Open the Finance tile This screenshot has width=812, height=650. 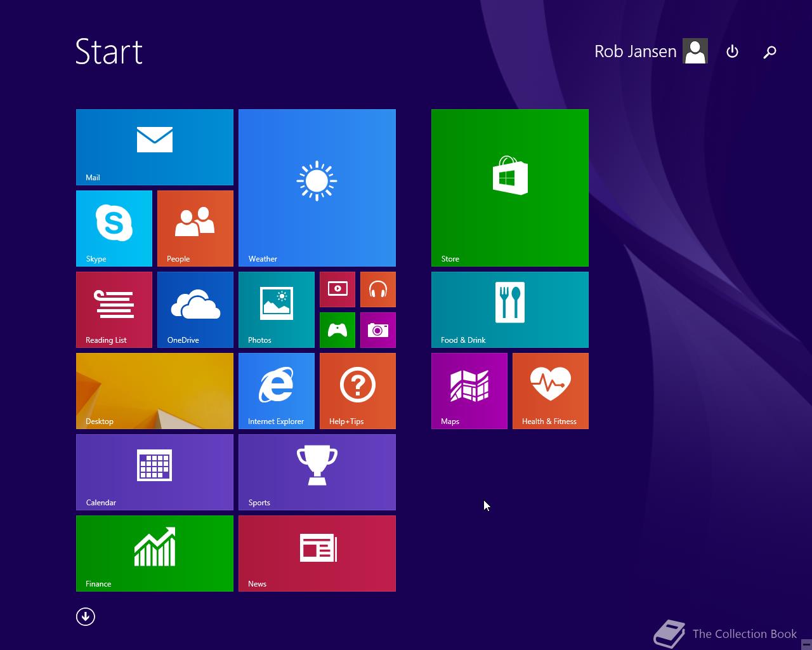[x=155, y=554]
